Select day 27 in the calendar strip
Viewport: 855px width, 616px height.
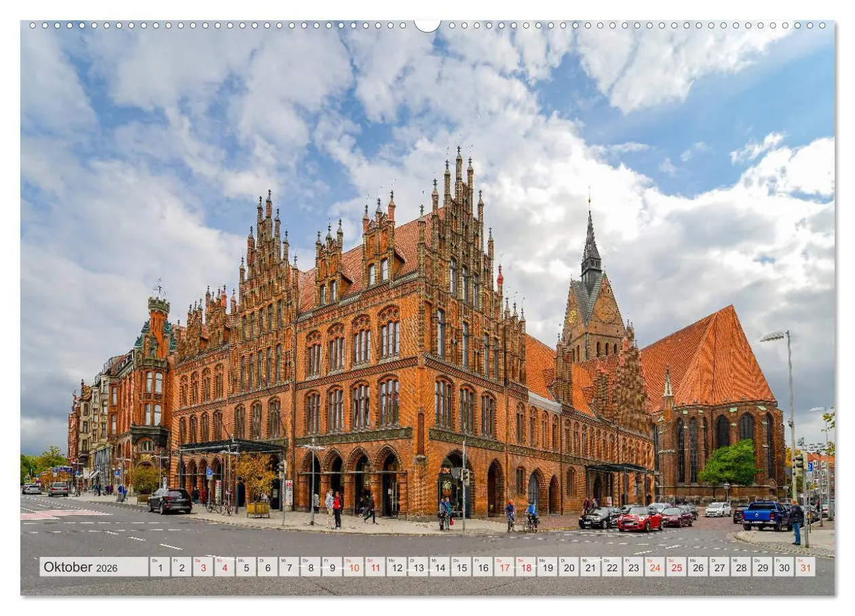point(720,567)
